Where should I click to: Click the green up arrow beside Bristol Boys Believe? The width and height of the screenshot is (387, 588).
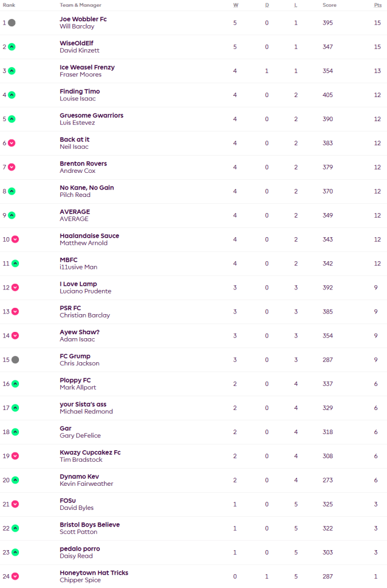tap(16, 528)
